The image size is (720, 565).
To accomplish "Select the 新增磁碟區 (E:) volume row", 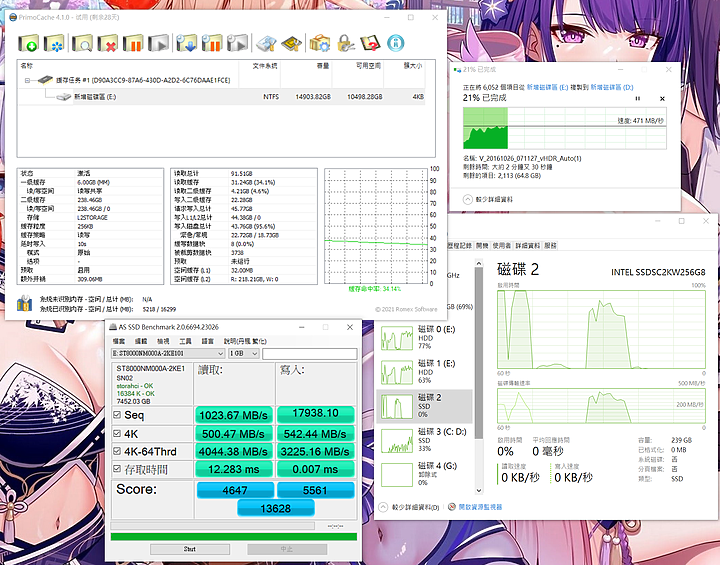I will (x=221, y=97).
